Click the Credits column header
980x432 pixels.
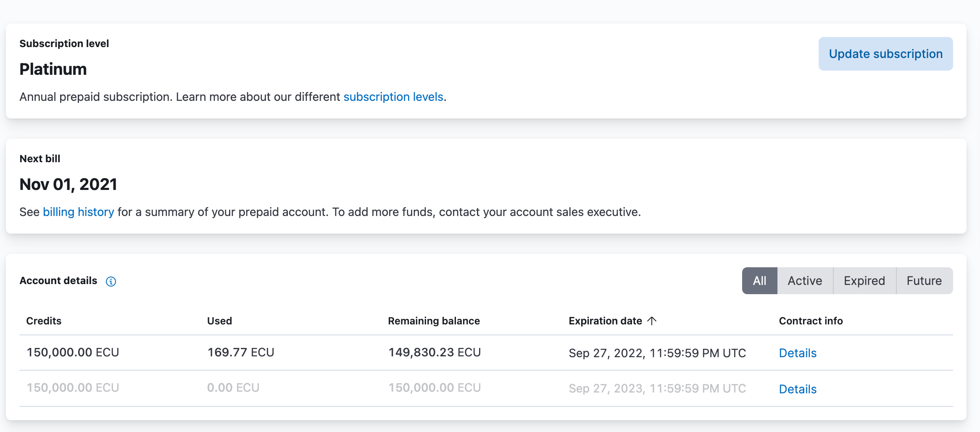pos(44,321)
